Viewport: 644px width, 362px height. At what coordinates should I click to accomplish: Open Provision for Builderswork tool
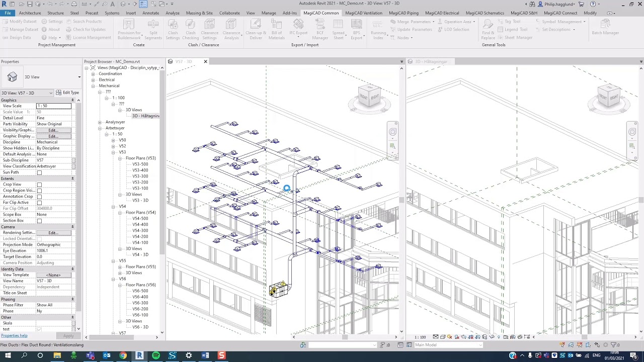click(x=129, y=29)
